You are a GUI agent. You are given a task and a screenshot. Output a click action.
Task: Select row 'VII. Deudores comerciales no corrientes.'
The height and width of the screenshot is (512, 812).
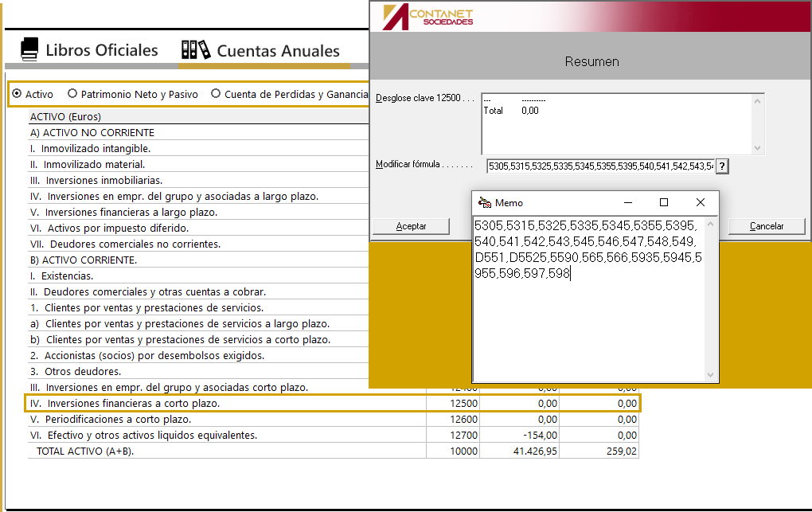click(x=198, y=244)
